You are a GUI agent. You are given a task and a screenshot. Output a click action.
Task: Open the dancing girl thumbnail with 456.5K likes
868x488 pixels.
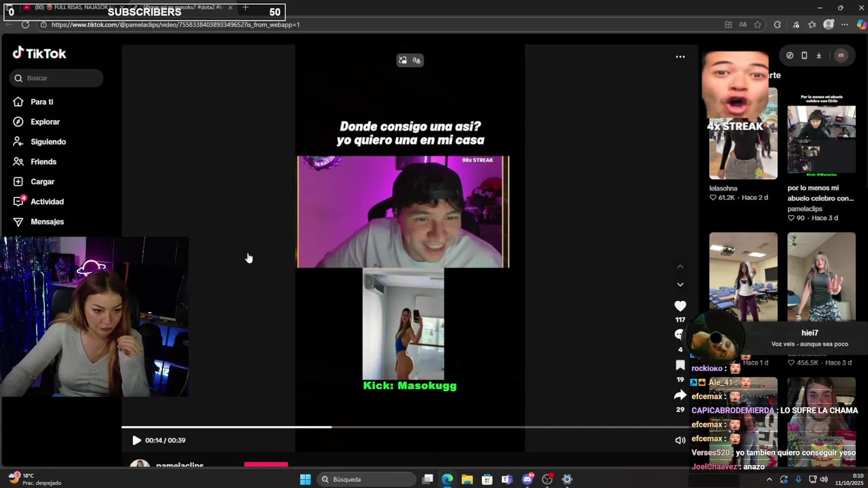click(821, 277)
